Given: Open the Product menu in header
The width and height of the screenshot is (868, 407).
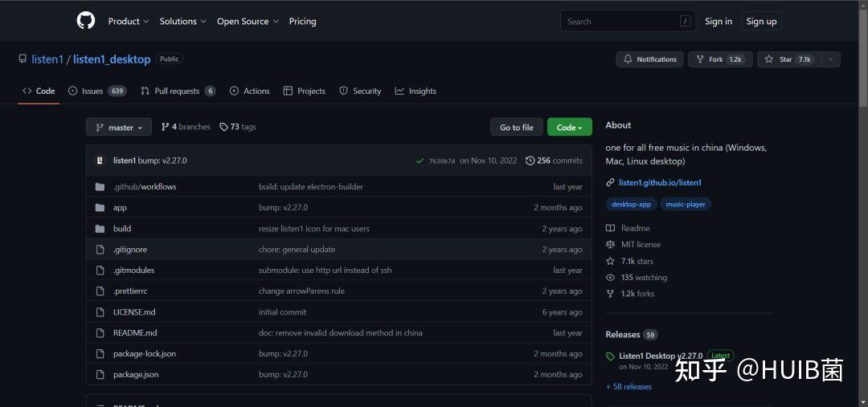Looking at the screenshot, I should [x=129, y=22].
